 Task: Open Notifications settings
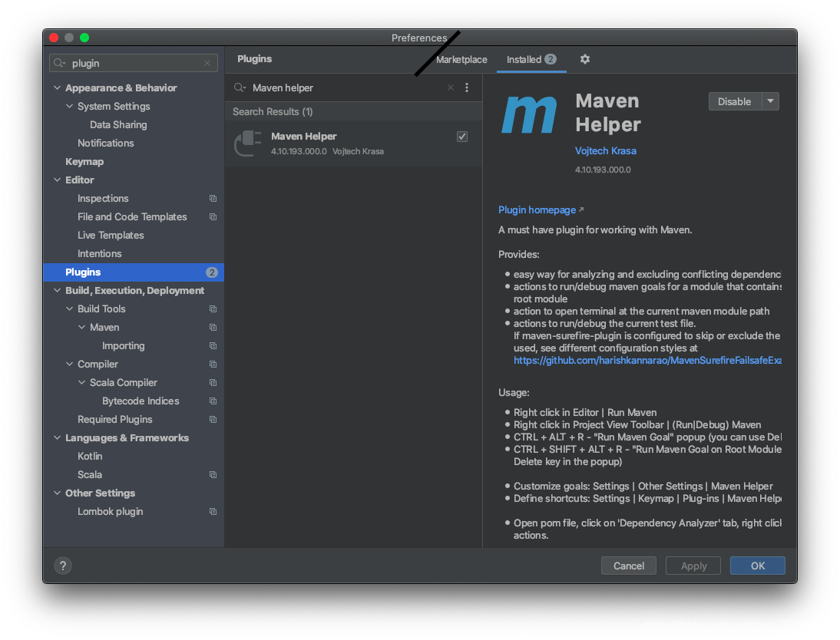tap(105, 143)
